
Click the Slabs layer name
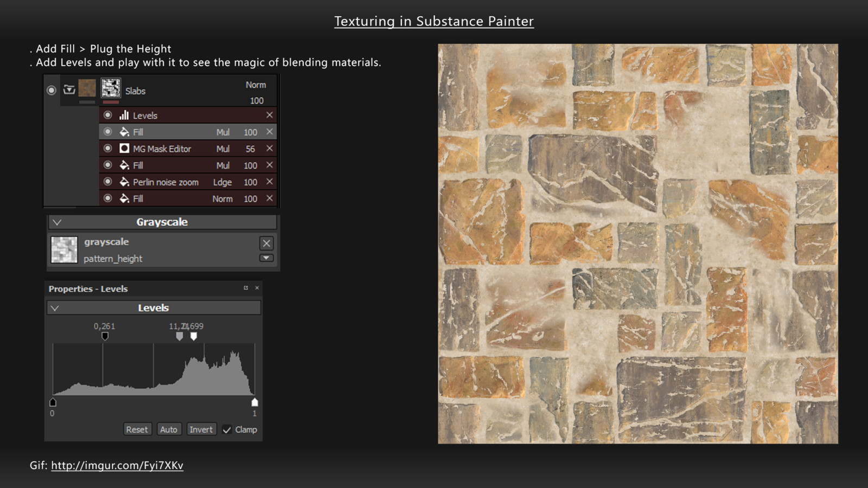(x=135, y=91)
